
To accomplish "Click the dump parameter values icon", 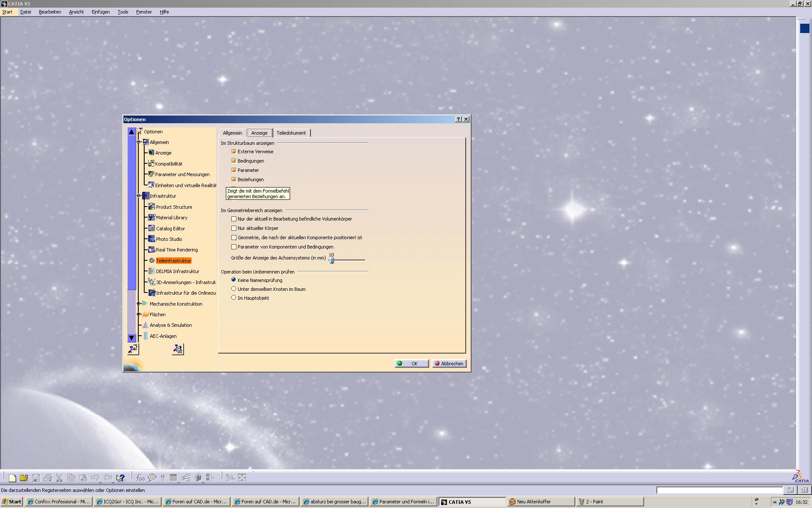I will 178,349.
